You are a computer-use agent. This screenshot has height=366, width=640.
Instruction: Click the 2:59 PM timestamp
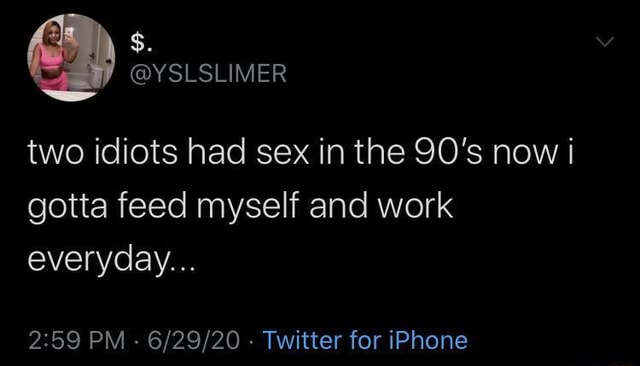point(77,340)
